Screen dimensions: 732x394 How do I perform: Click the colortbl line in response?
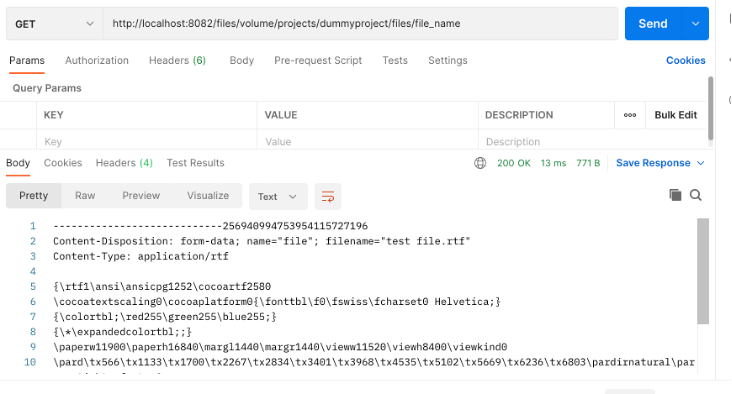165,317
